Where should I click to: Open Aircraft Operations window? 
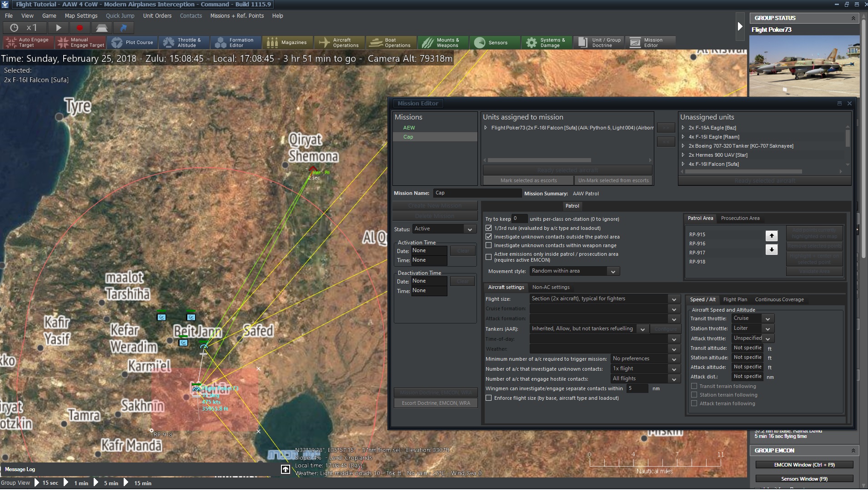339,43
